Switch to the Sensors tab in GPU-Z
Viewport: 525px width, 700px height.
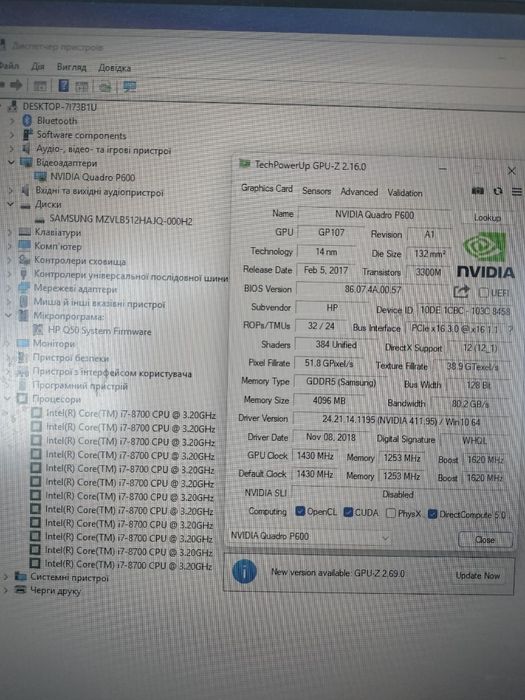317,191
